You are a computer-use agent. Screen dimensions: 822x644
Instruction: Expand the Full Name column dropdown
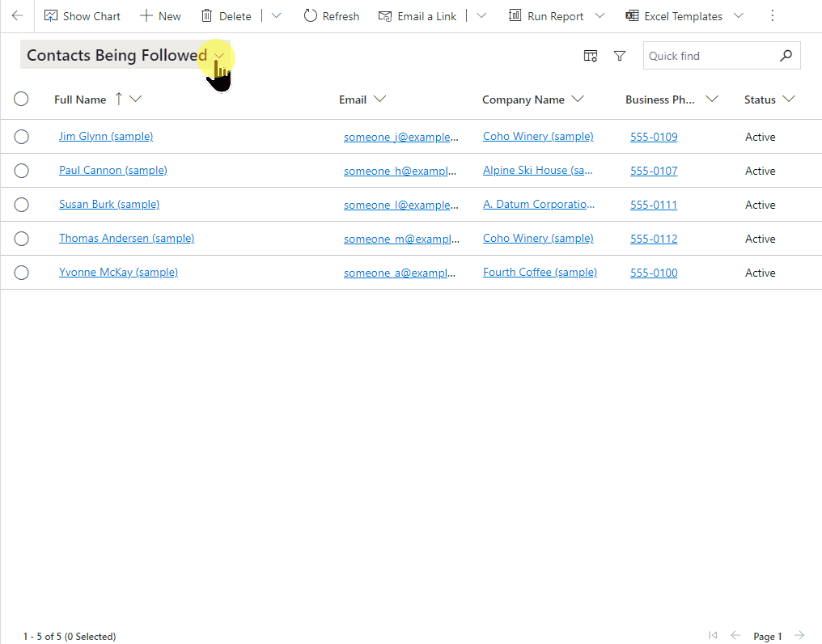click(136, 99)
